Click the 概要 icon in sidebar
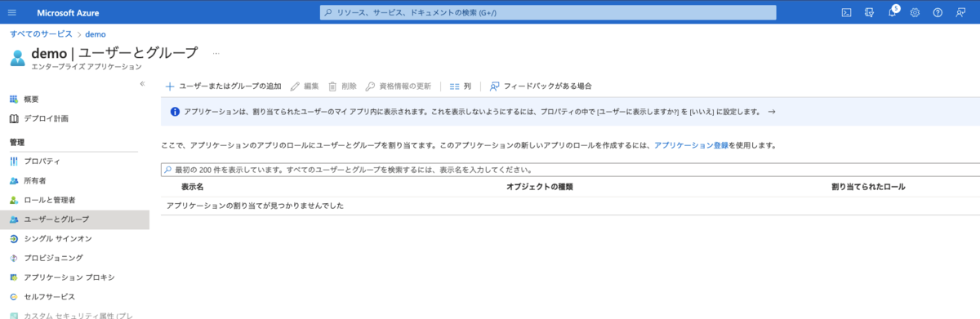 pyautogui.click(x=14, y=99)
